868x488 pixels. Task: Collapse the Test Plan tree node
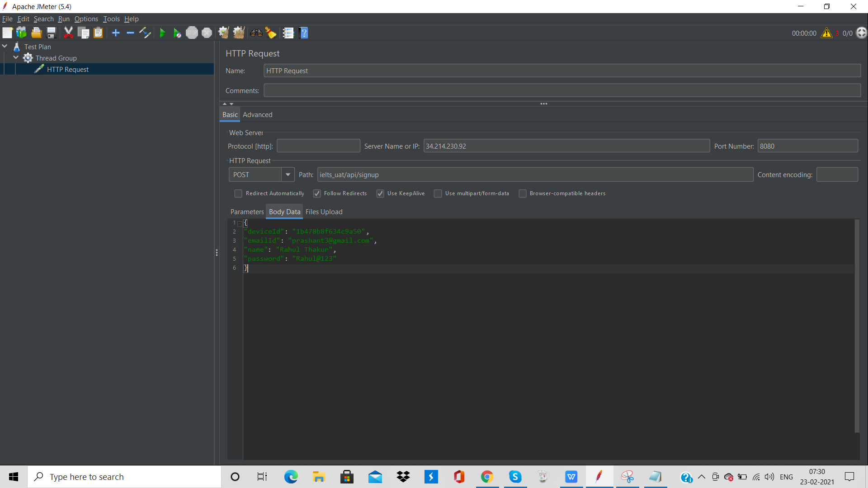click(5, 47)
